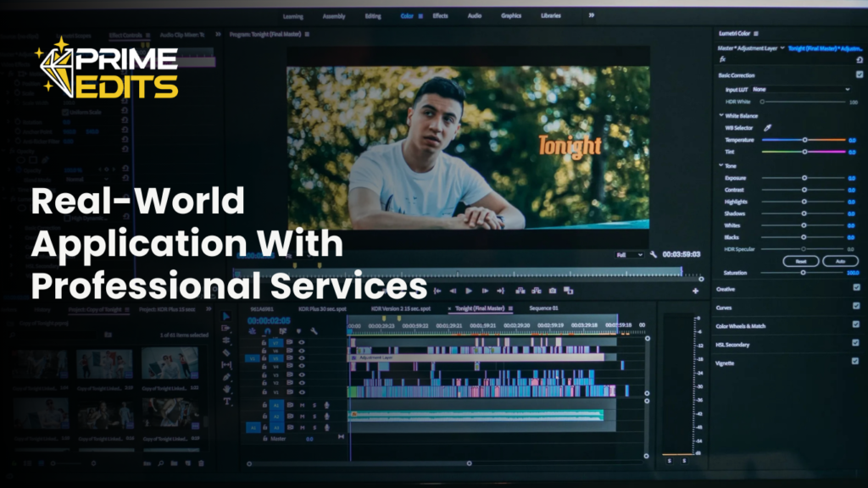Screen dimensions: 868x488
Task: Click the Temperature slider handle
Action: point(804,140)
